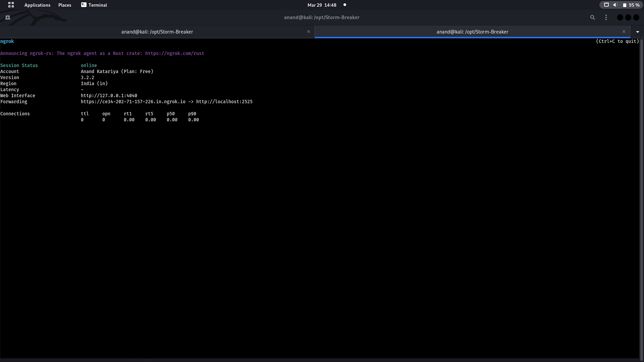Image resolution: width=644 pixels, height=362 pixels.
Task: Click the wired network status icon
Action: (606, 5)
